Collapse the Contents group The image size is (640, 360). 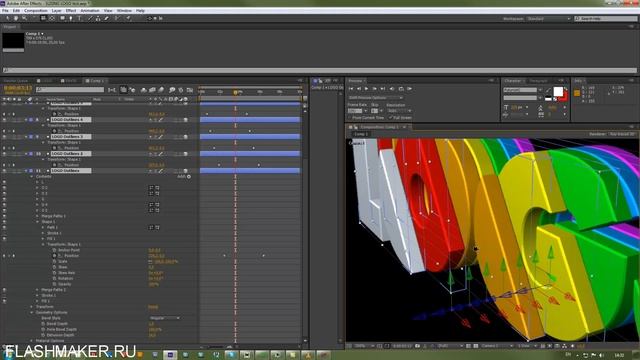click(x=32, y=177)
